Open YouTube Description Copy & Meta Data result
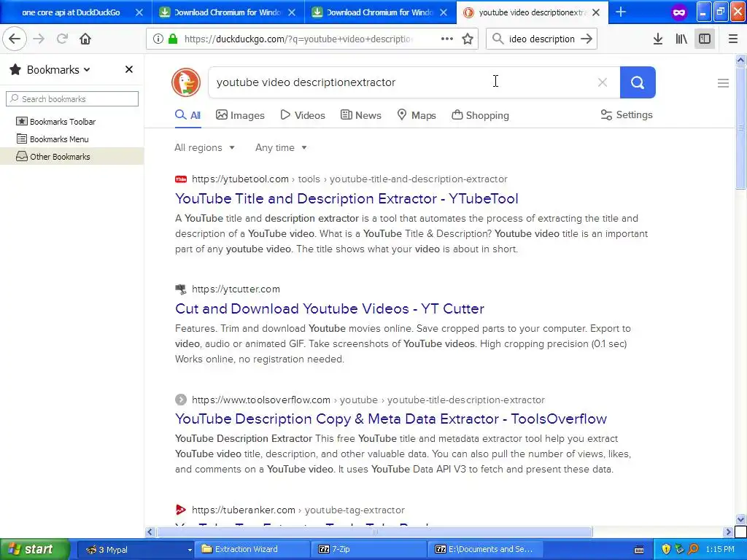 click(x=391, y=419)
